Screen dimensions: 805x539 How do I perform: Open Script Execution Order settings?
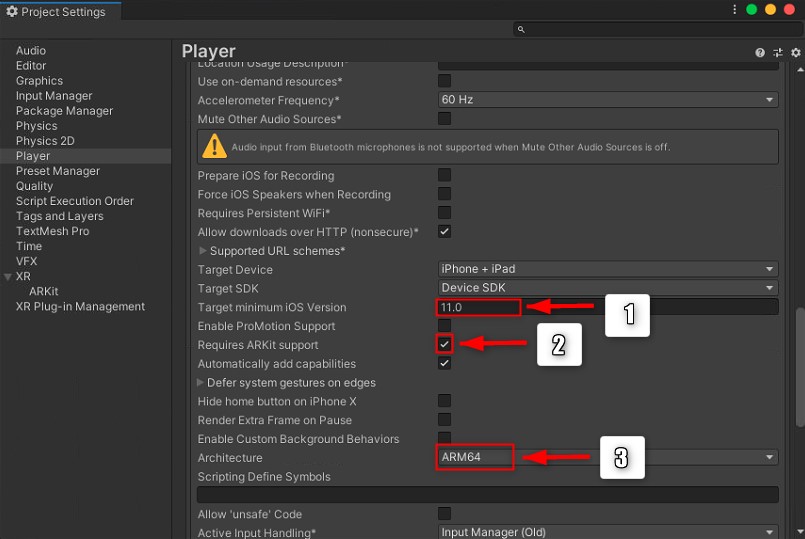(74, 201)
